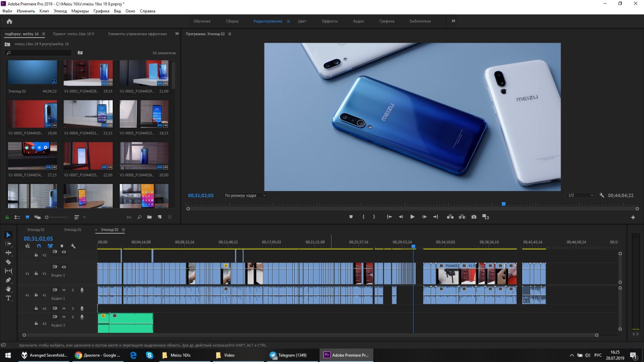Open Comparison View in Program monitor
The image size is (644, 362).
[486, 217]
